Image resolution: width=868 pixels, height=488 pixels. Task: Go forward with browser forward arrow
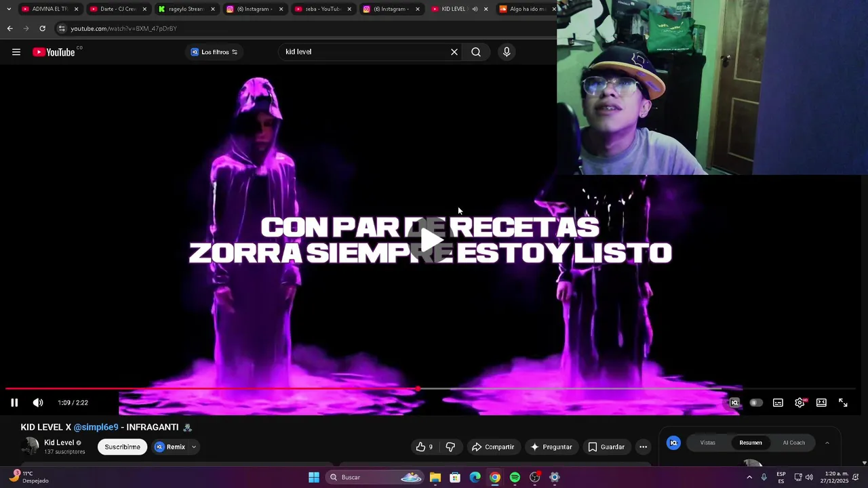pyautogui.click(x=26, y=28)
